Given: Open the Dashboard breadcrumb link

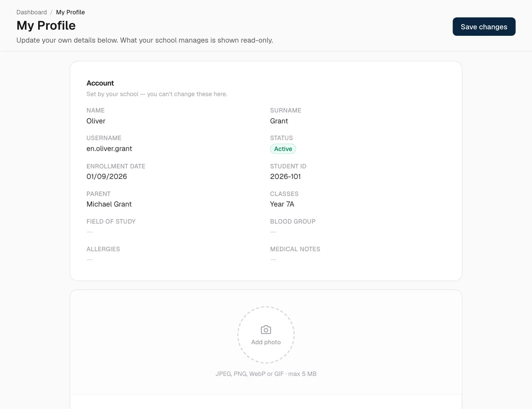Looking at the screenshot, I should [x=32, y=12].
